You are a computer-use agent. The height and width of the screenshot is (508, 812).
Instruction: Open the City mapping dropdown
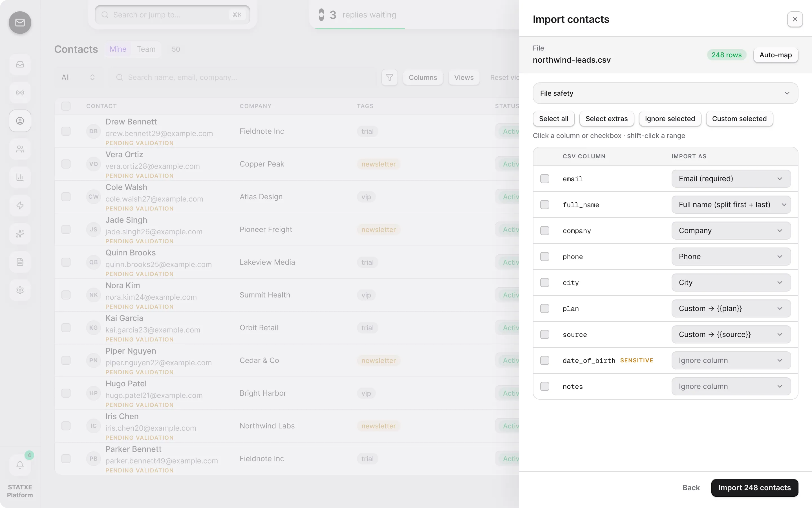point(731,283)
